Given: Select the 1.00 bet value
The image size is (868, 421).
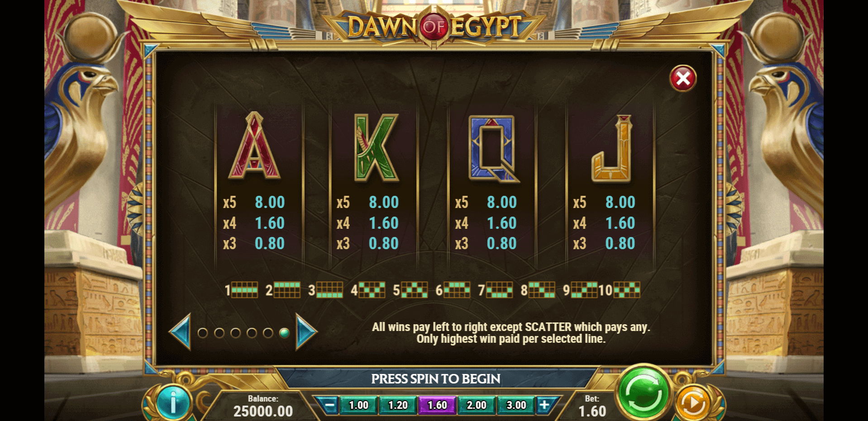Looking at the screenshot, I should coord(358,405).
